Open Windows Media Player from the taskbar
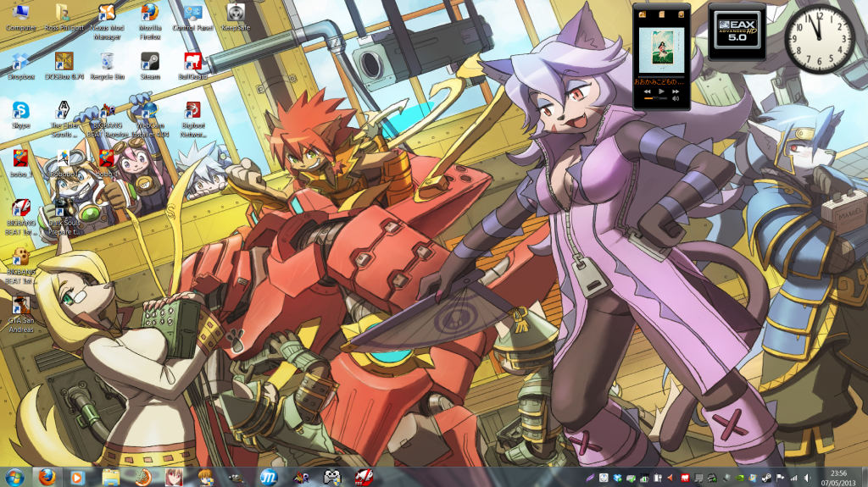868x487 pixels. click(77, 477)
